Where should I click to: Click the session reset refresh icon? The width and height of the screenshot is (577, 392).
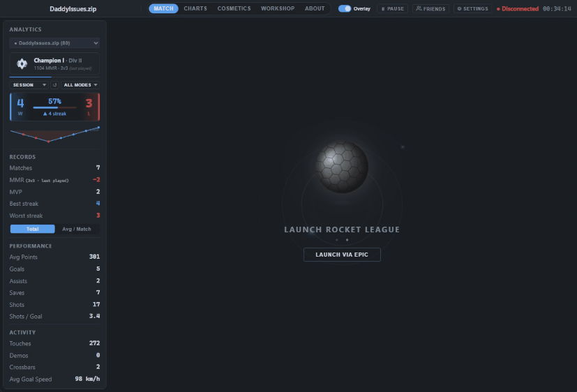54,85
